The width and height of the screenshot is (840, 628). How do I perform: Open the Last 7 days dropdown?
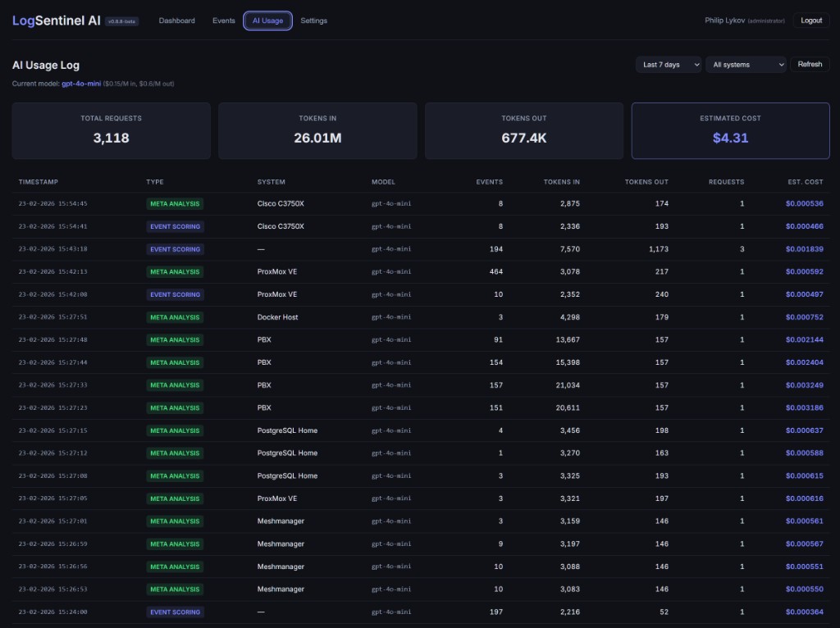pyautogui.click(x=669, y=65)
